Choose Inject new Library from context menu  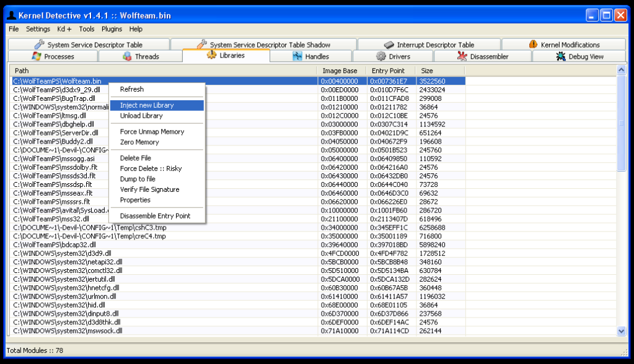coord(147,105)
